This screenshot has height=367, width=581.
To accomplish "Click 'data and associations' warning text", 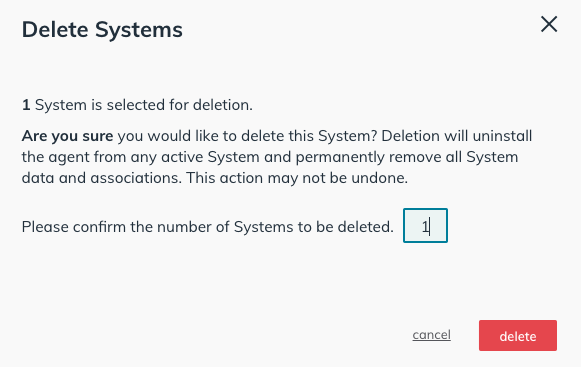I will coord(102,178).
